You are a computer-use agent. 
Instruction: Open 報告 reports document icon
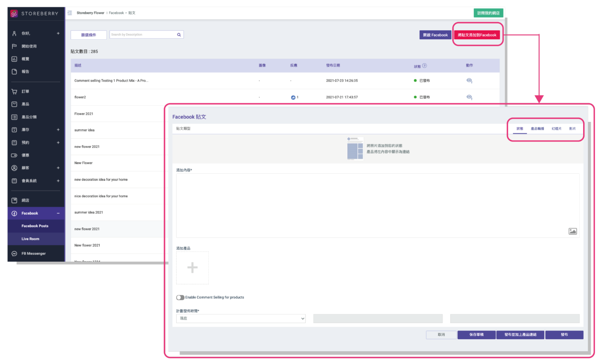[x=14, y=72]
